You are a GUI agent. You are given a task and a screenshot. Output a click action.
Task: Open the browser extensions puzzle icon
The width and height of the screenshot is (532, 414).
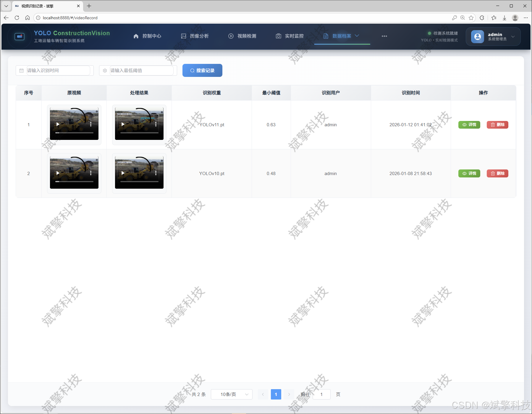click(482, 18)
